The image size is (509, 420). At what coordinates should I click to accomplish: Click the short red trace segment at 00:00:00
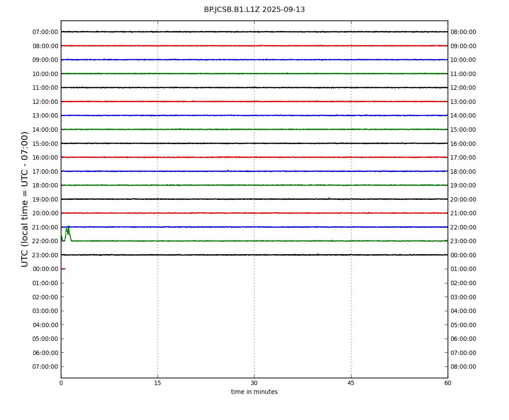click(63, 269)
